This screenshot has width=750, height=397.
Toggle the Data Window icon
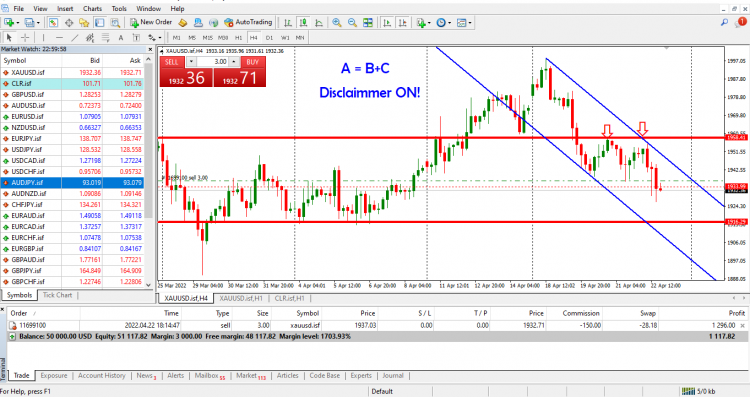click(x=69, y=22)
